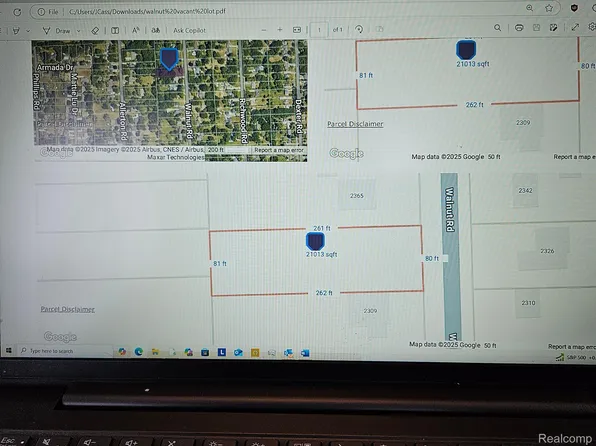Toggle the page view layout icon
The width and height of the screenshot is (596, 446).
point(115,30)
